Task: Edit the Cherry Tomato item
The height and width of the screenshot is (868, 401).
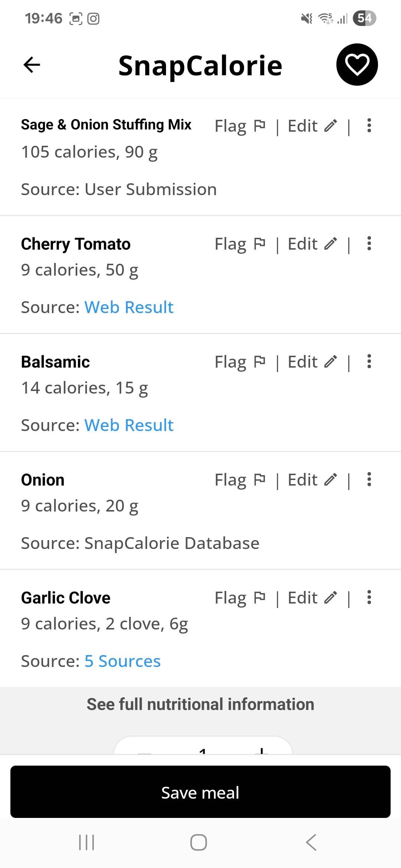Action: tap(312, 244)
